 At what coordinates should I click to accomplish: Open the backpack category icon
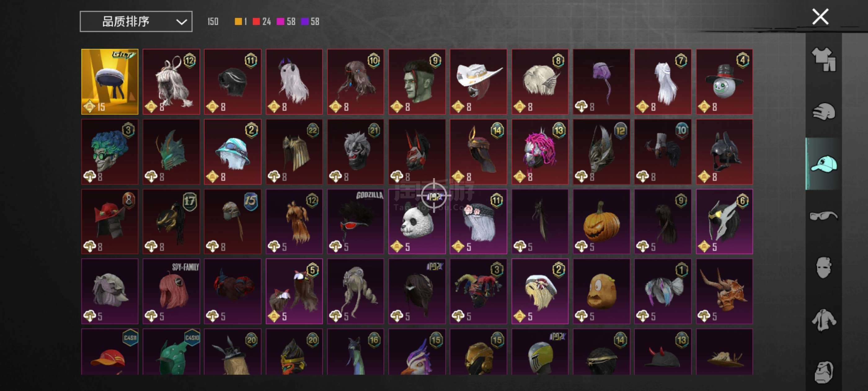[824, 372]
